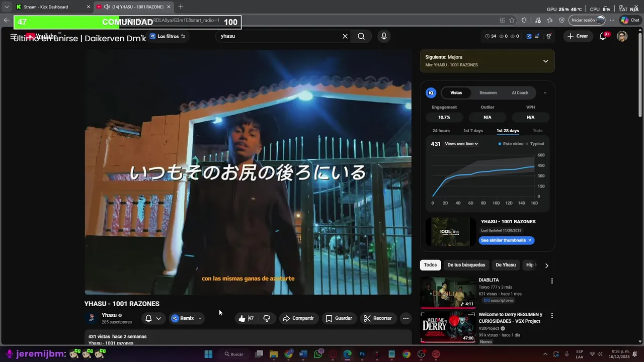Clear the yhasu search text
644x362 pixels.
[x=345, y=36]
